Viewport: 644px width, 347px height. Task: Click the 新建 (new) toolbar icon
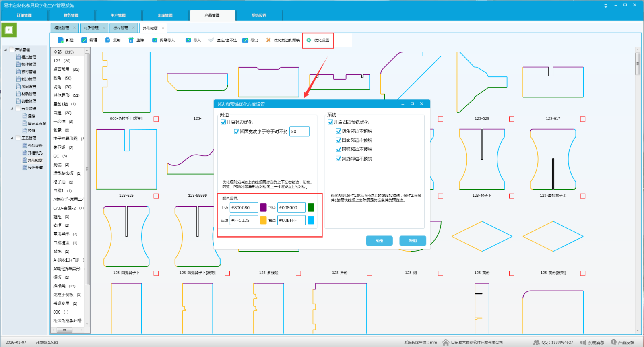pyautogui.click(x=61, y=40)
